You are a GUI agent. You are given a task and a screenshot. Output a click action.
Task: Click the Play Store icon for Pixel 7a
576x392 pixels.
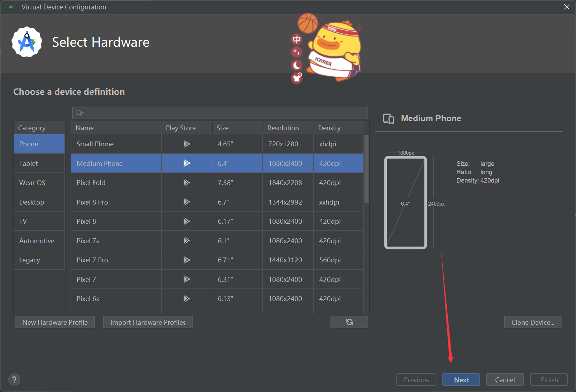pyautogui.click(x=187, y=240)
